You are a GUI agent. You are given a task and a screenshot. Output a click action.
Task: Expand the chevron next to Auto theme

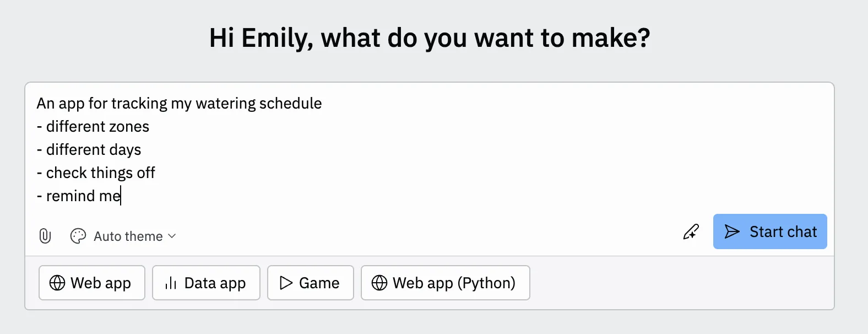(172, 236)
